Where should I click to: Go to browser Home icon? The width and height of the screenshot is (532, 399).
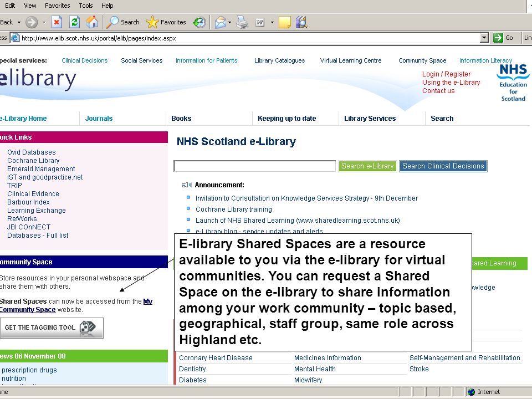pyautogui.click(x=91, y=22)
